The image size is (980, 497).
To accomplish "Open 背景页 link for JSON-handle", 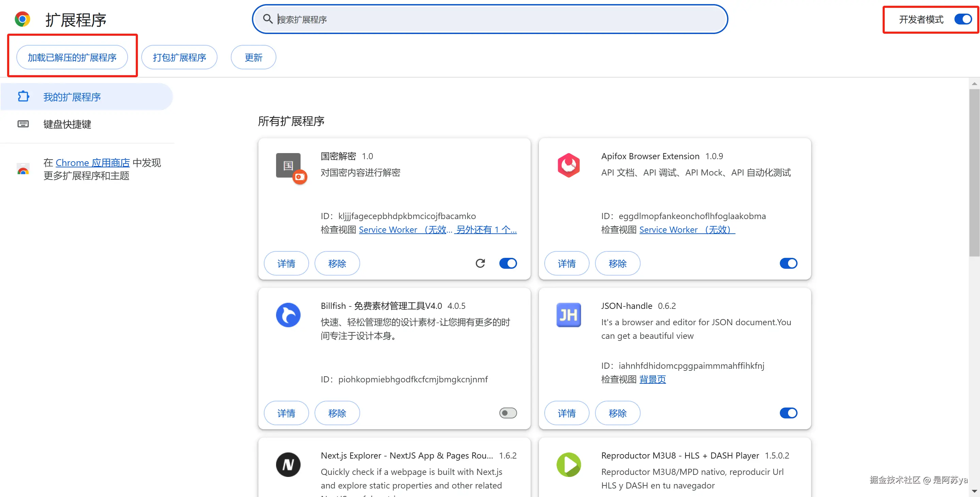I will click(653, 379).
